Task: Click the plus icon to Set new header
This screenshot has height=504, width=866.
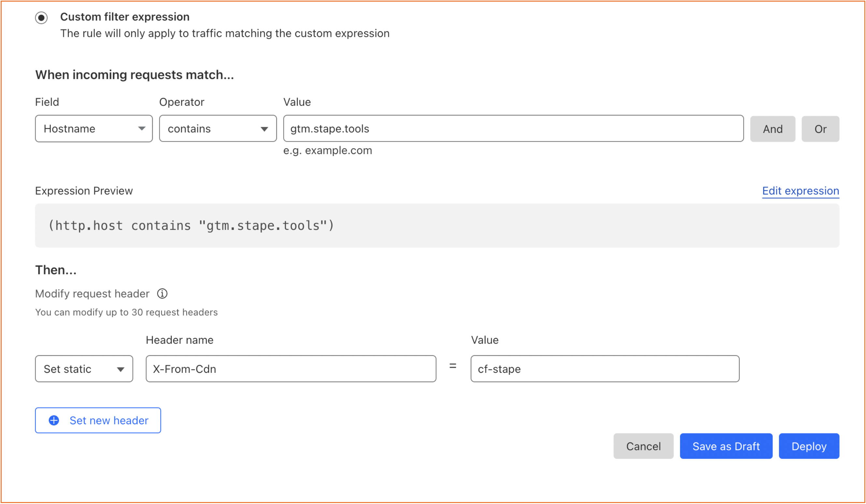Action: click(x=55, y=420)
